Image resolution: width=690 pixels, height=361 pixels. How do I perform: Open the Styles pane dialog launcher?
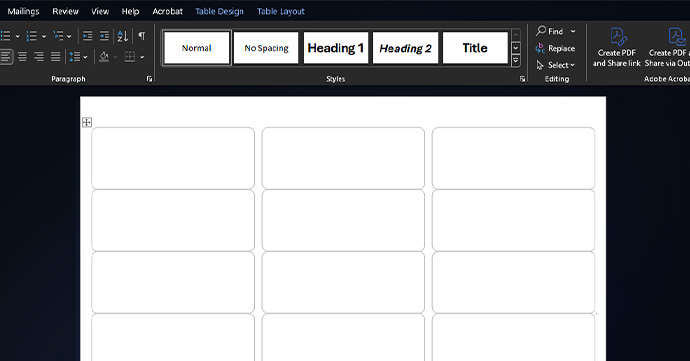point(522,79)
